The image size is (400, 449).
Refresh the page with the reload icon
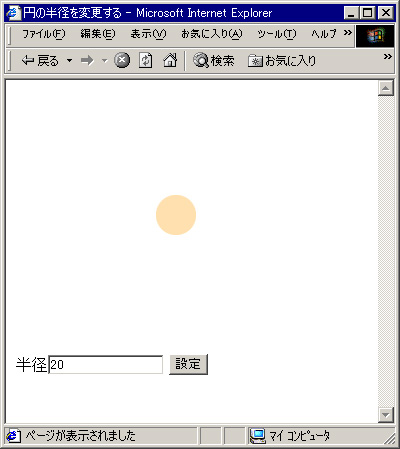146,61
